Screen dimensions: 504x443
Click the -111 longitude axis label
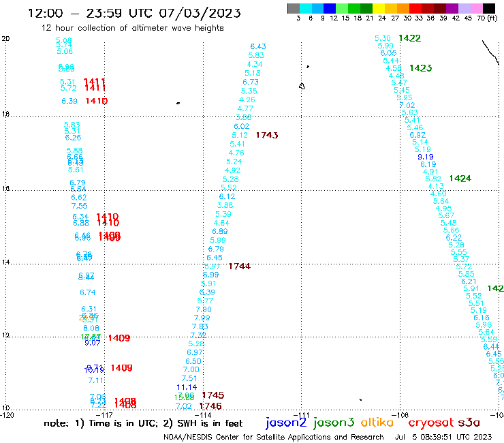coord(302,415)
